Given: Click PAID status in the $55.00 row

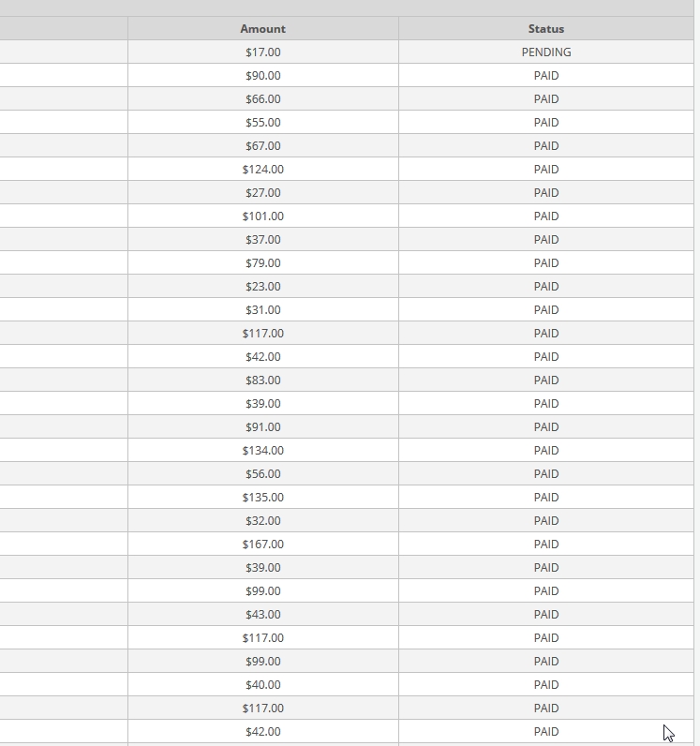Looking at the screenshot, I should point(545,123).
